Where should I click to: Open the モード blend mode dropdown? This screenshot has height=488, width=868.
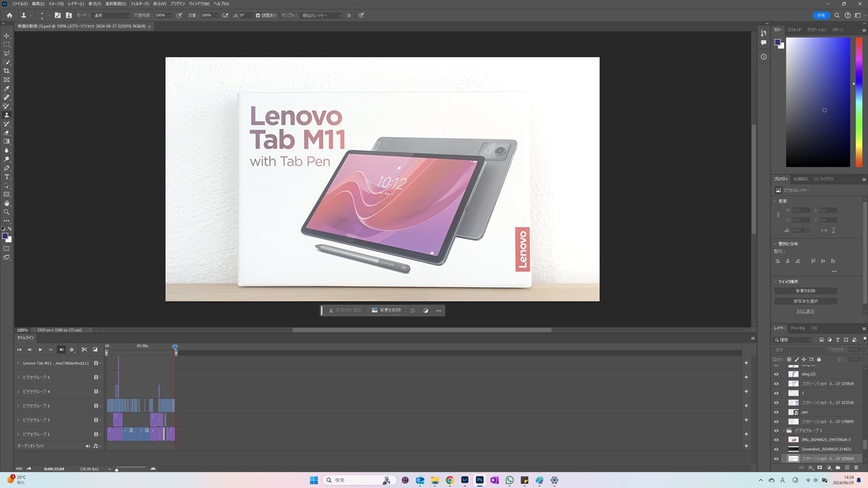[x=111, y=15]
